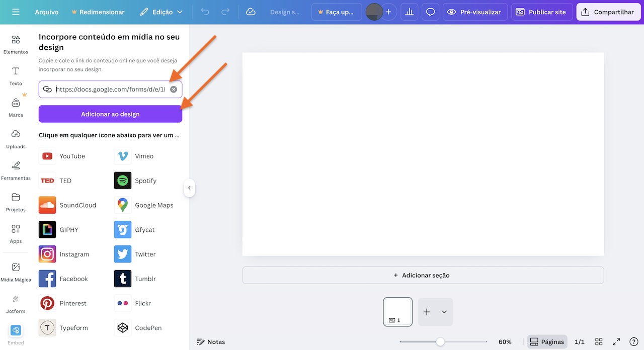This screenshot has width=644, height=350.
Task: Clear the Google Forms URL input field
Action: tap(174, 89)
